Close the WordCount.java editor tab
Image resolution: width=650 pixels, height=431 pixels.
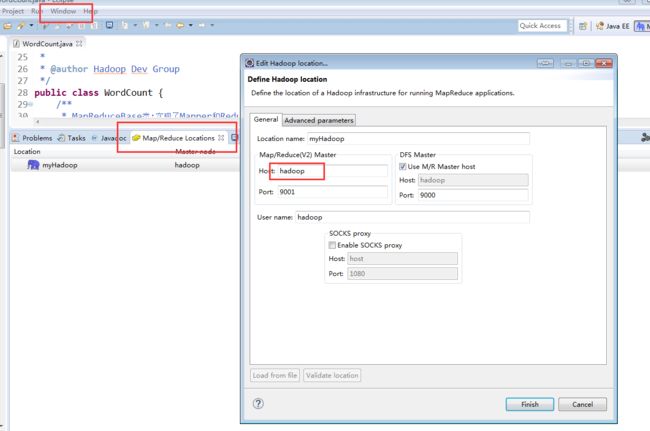click(x=79, y=44)
